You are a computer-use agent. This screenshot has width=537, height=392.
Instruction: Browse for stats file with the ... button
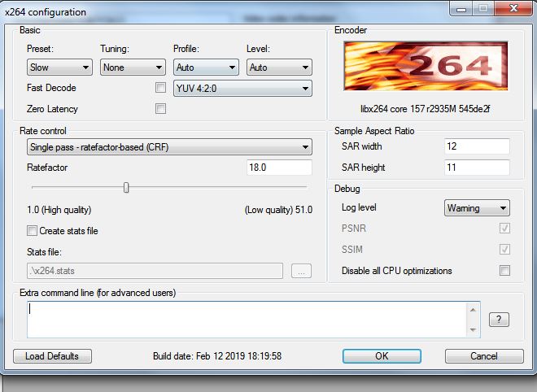(301, 271)
